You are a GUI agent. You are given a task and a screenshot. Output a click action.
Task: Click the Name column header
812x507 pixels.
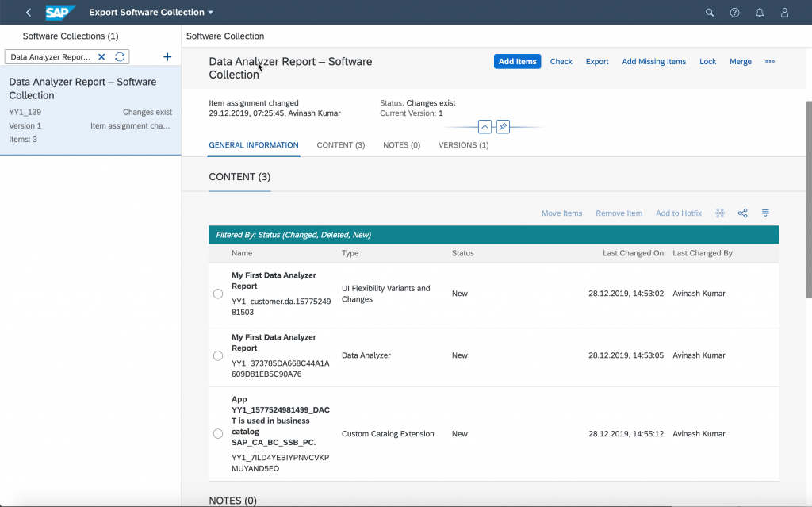[x=242, y=253]
